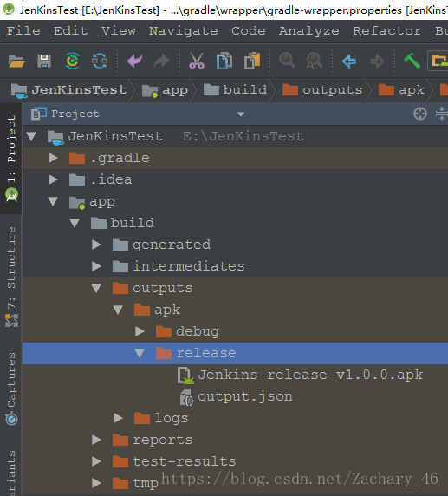
Task: Click the Save All floppy icon
Action: (44, 61)
